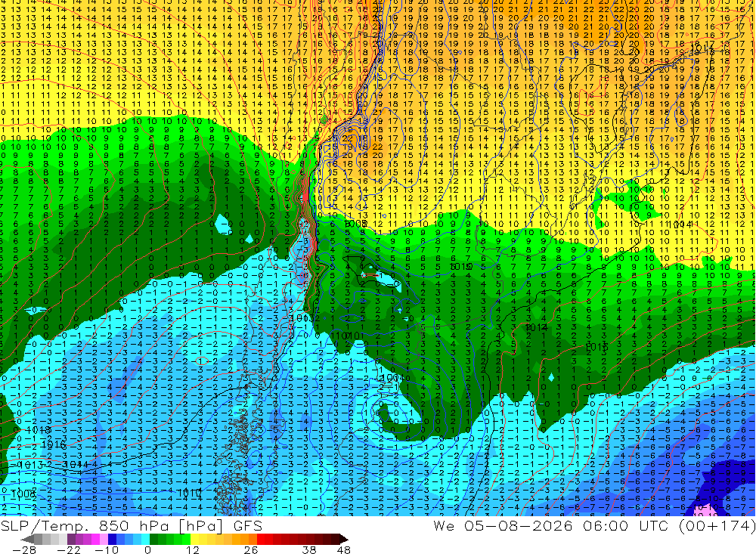Image resolution: width=756 pixels, height=554 pixels.
Task: Select the '48' legend scale label
Action: pyautogui.click(x=343, y=549)
